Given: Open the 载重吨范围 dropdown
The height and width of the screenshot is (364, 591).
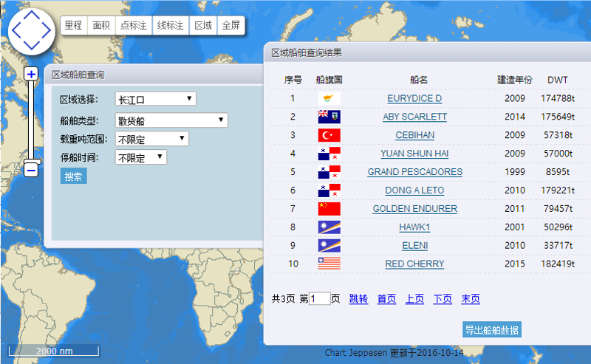Looking at the screenshot, I should [151, 139].
